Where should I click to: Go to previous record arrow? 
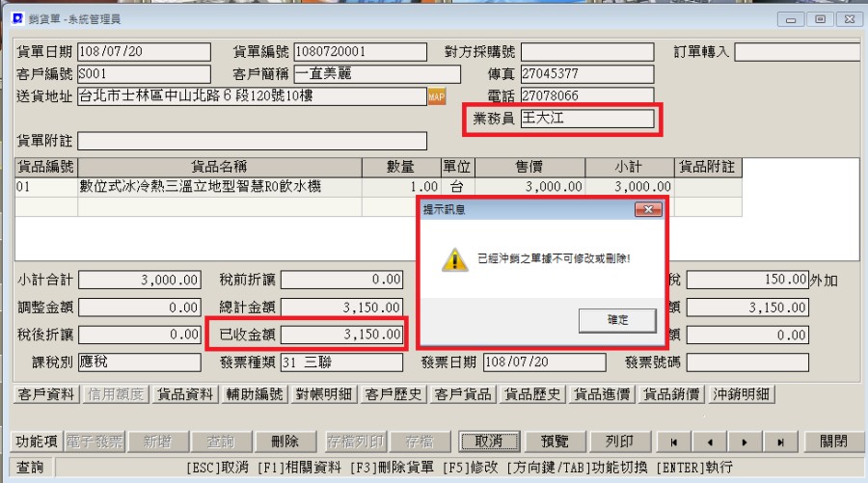point(710,442)
